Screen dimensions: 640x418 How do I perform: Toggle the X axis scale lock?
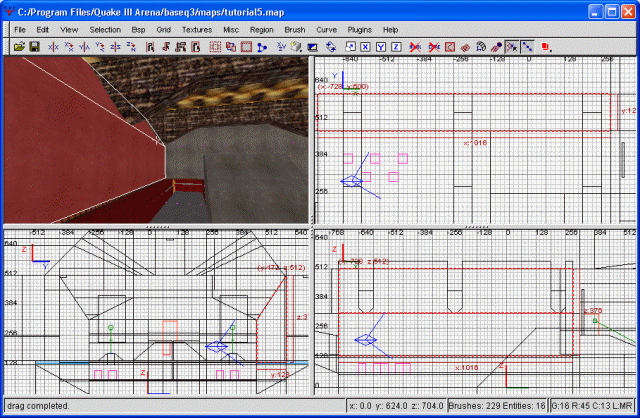pyautogui.click(x=365, y=47)
